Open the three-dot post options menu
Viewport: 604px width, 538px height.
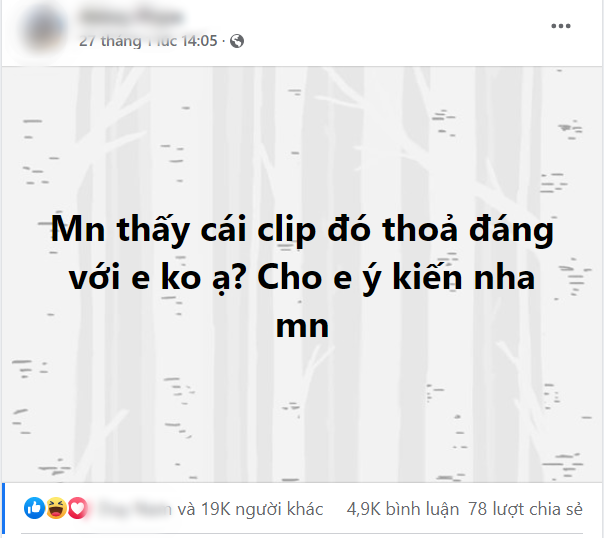click(x=560, y=26)
